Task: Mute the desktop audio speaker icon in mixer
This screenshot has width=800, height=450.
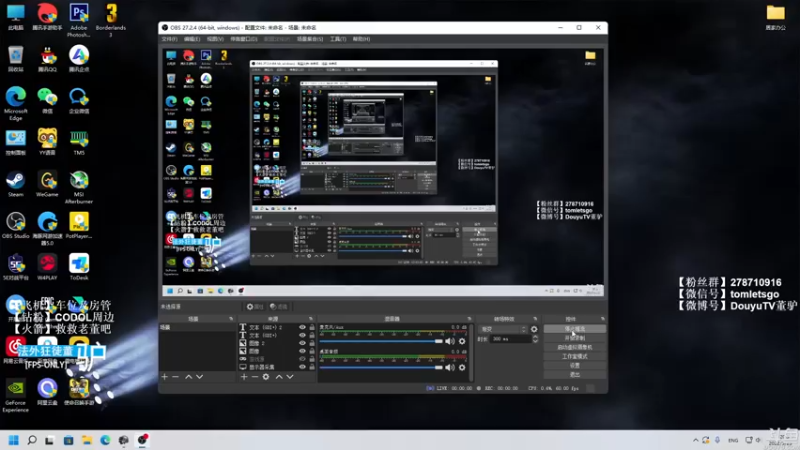Action: pyautogui.click(x=450, y=367)
